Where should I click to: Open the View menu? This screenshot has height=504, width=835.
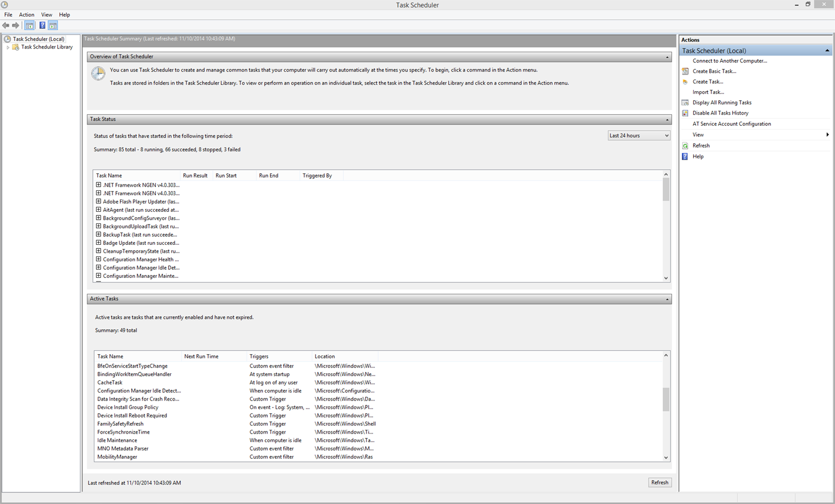click(46, 14)
